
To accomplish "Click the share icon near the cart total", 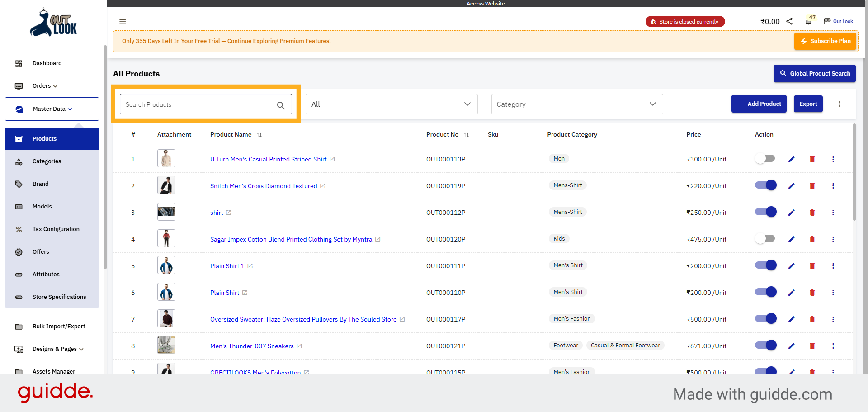I will click(x=789, y=21).
